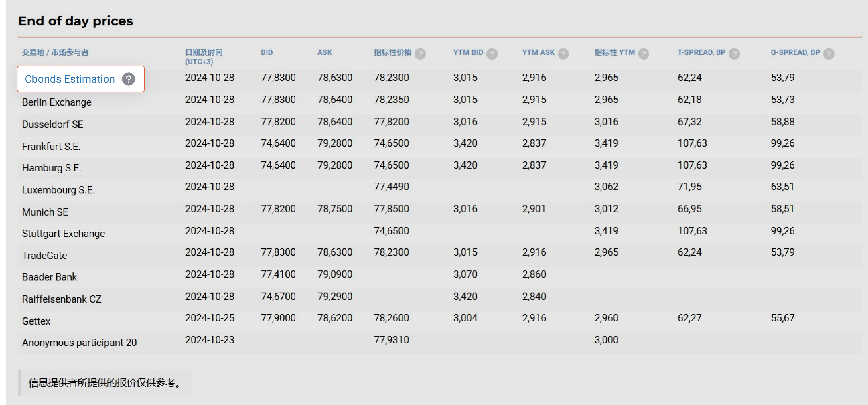Click Anonymous participant 20 price 77,9310
The height and width of the screenshot is (405, 868).
(391, 340)
